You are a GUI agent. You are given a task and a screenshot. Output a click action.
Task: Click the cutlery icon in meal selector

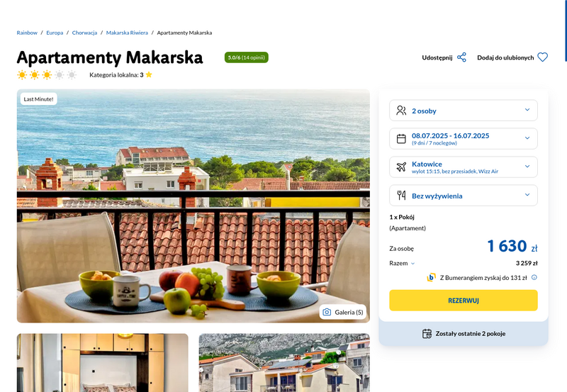click(401, 195)
